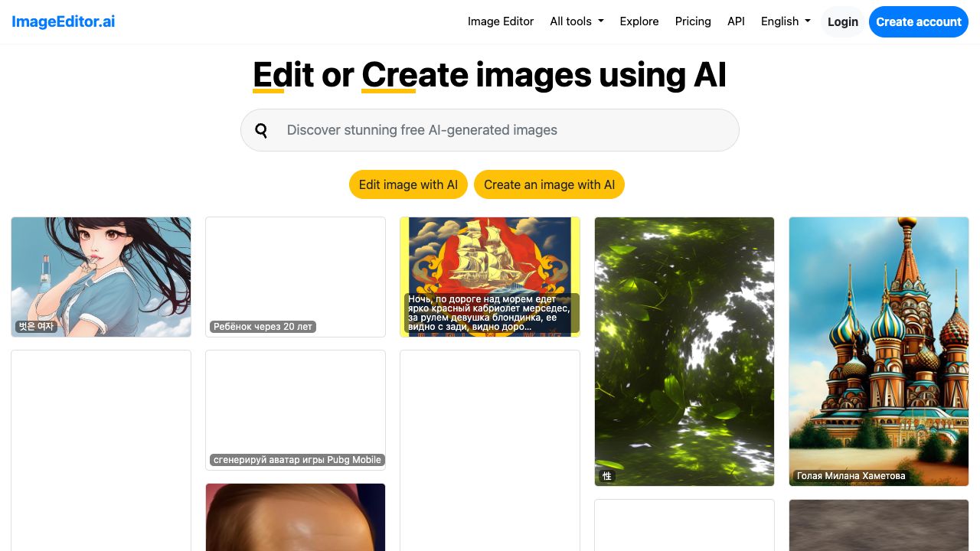This screenshot has width=980, height=551.
Task: Click Edit image with AI button
Action: [408, 184]
